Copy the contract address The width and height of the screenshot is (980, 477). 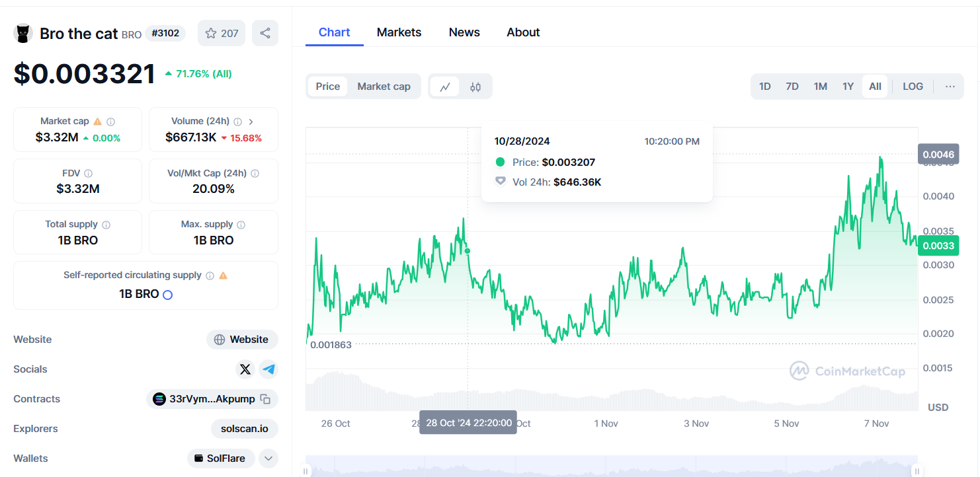[265, 399]
